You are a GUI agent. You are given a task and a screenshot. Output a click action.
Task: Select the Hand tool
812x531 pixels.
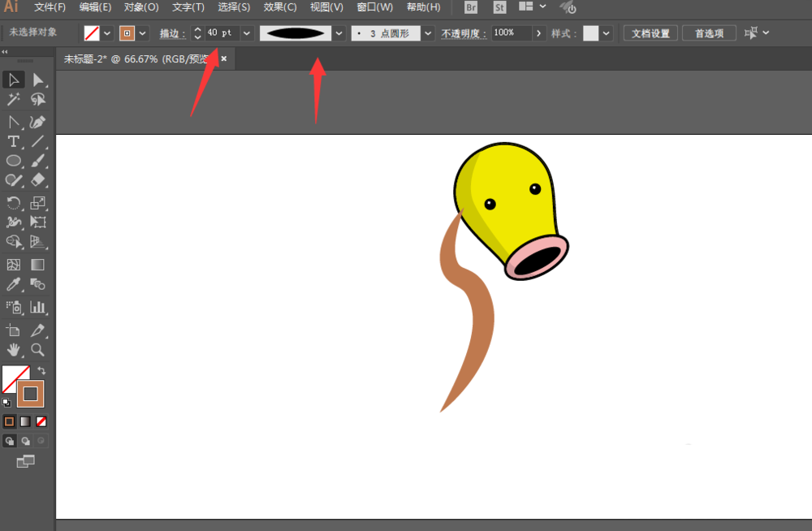pyautogui.click(x=13, y=350)
